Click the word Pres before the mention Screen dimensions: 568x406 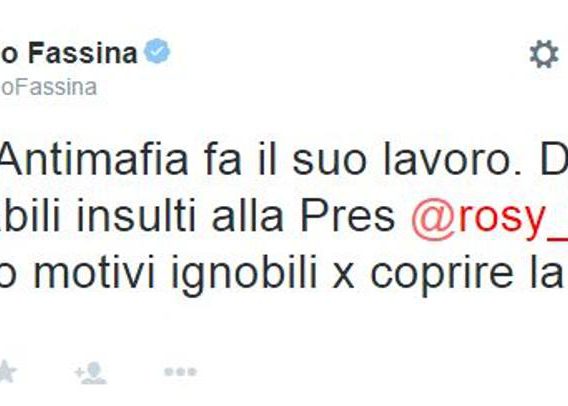pyautogui.click(x=347, y=216)
